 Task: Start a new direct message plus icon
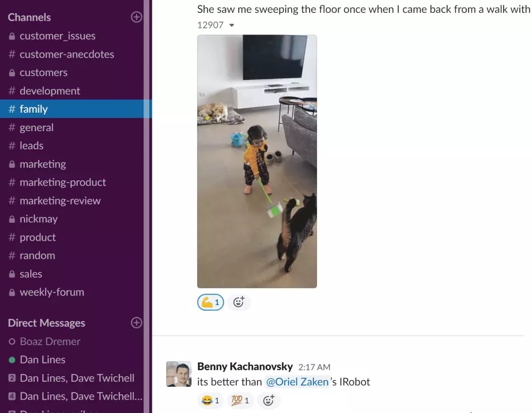pyautogui.click(x=136, y=323)
